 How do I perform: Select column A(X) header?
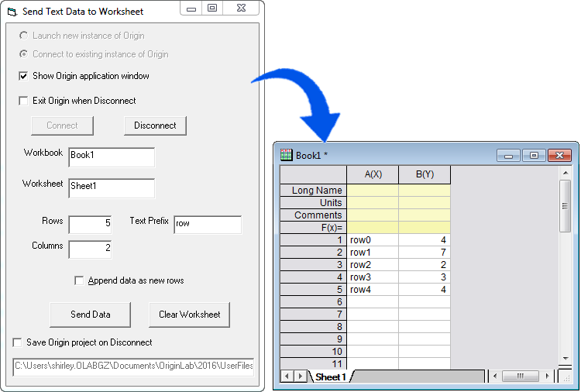[x=372, y=174]
